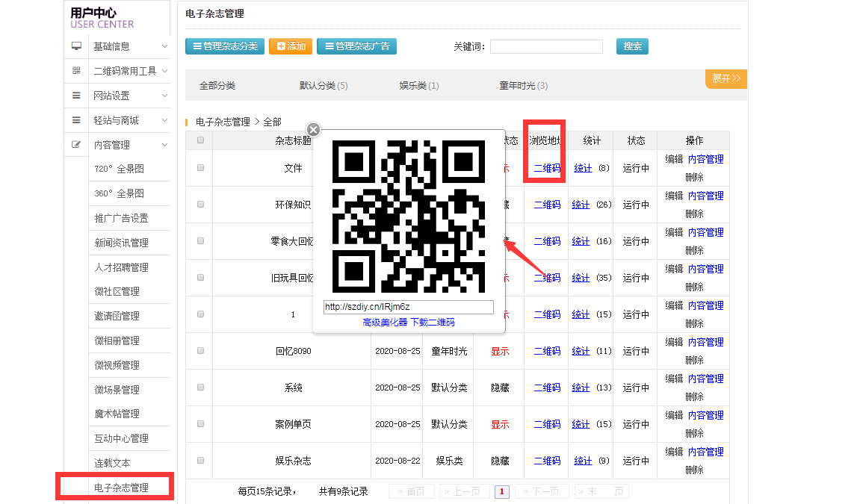Open 电子杂志管理 in the sidebar
Screen dimensions: 857x504
click(122, 488)
